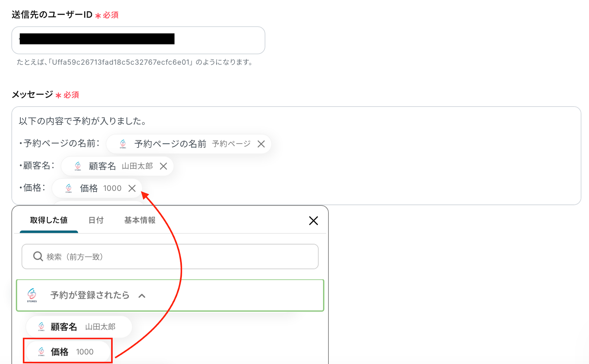This screenshot has width=589, height=364.
Task: Click the 予約ページの名前 chip in message
Action: (x=189, y=144)
